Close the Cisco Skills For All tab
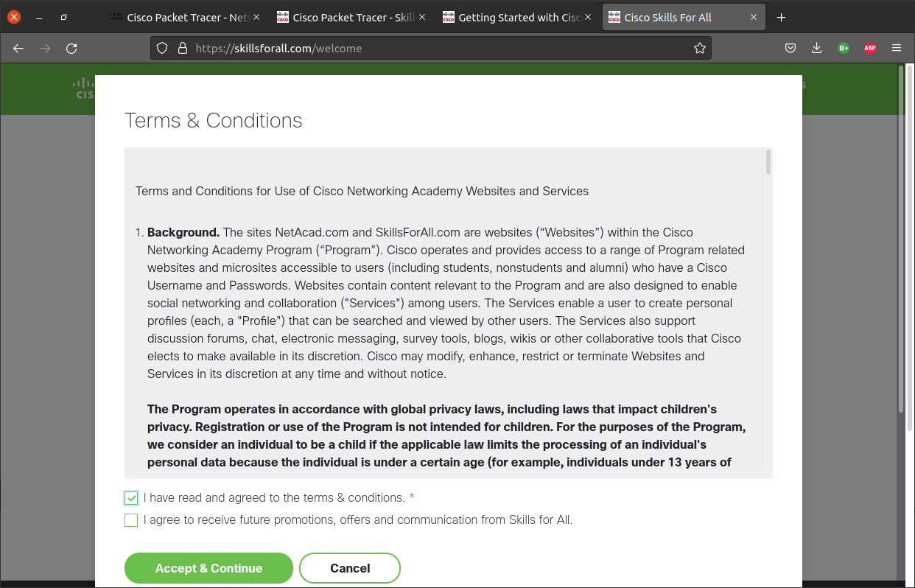The image size is (915, 588). tap(754, 18)
